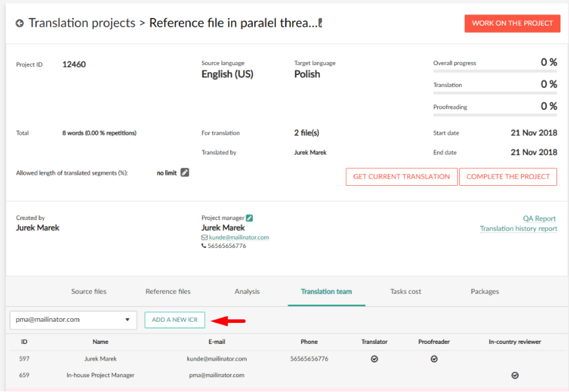569x392 pixels.
Task: Click the envelope icon beside kunde@mailinator.com
Action: pyautogui.click(x=204, y=238)
